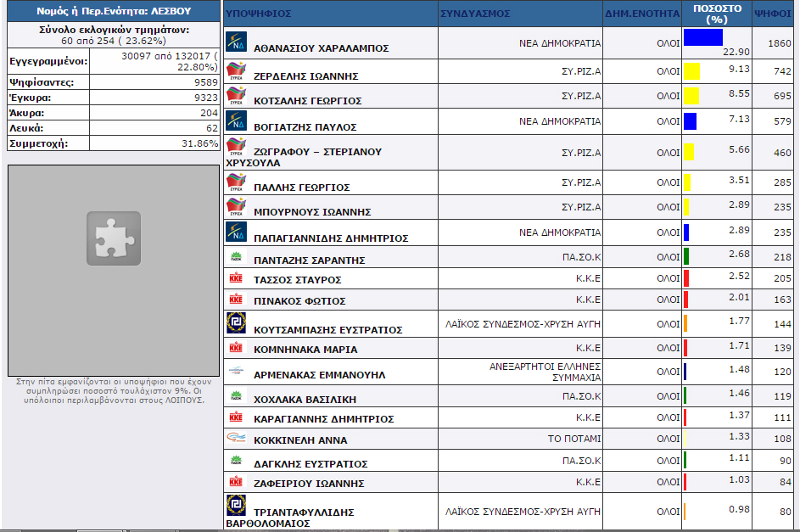This screenshot has width=800, height=532.
Task: Click the Νομός ή Περ.Ενότητα: ΛΕΣΒΟΥ panel title
Action: tap(114, 12)
